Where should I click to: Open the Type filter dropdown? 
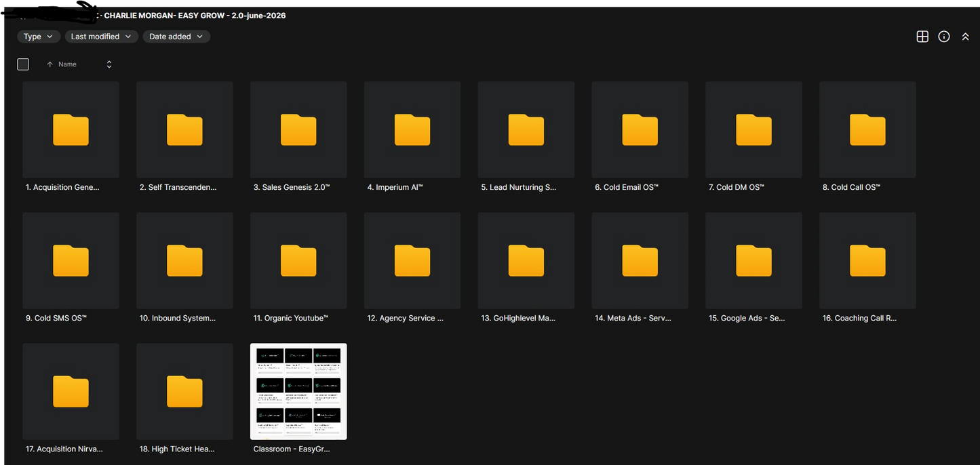tap(39, 37)
